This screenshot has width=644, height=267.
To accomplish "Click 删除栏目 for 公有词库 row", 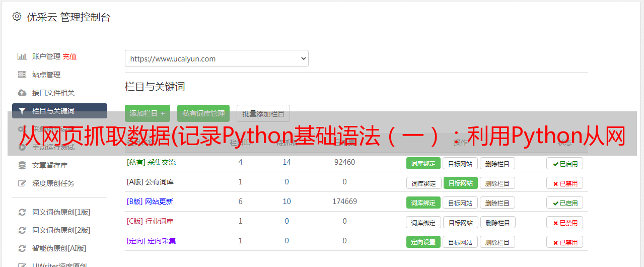I will coord(497,183).
